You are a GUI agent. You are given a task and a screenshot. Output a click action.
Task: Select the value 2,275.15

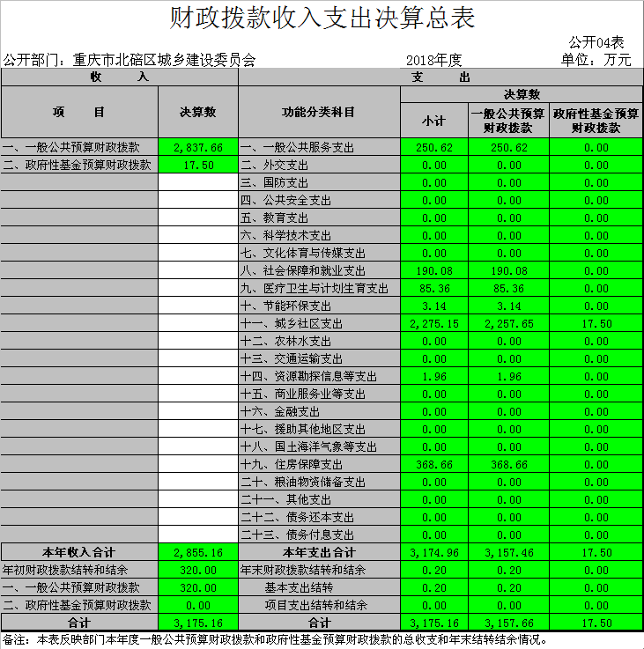(x=434, y=323)
